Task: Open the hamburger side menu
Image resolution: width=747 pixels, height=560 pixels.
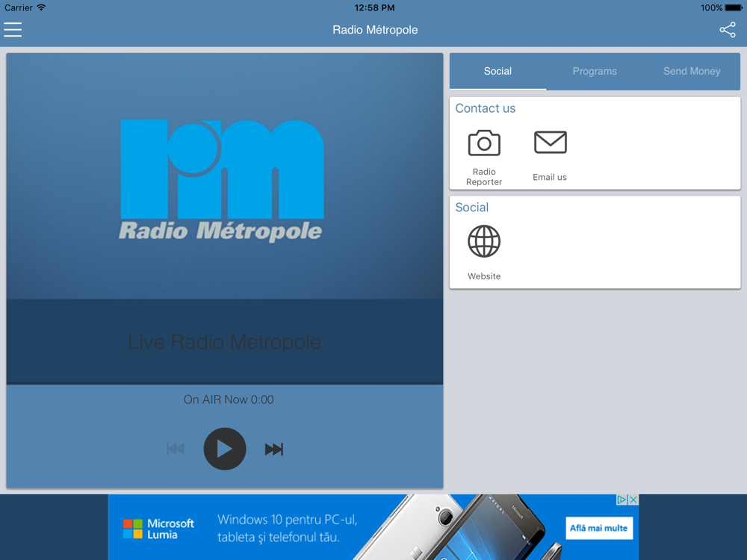Action: click(13, 30)
